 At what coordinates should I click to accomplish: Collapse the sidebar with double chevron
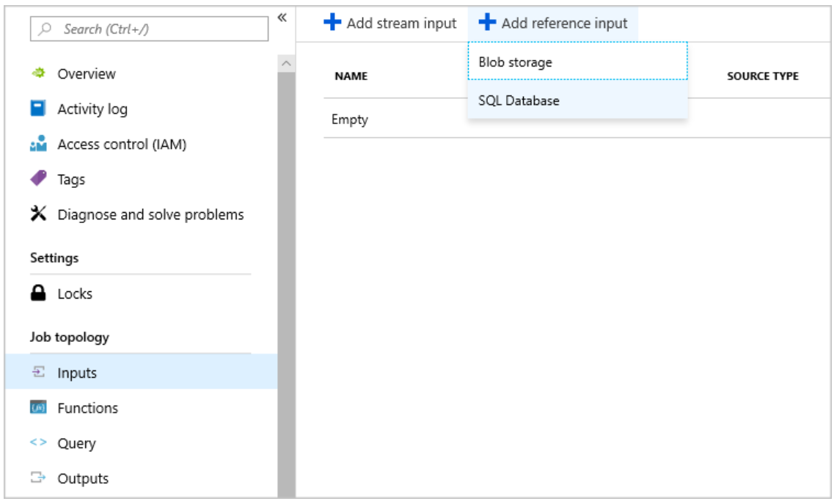[x=282, y=17]
